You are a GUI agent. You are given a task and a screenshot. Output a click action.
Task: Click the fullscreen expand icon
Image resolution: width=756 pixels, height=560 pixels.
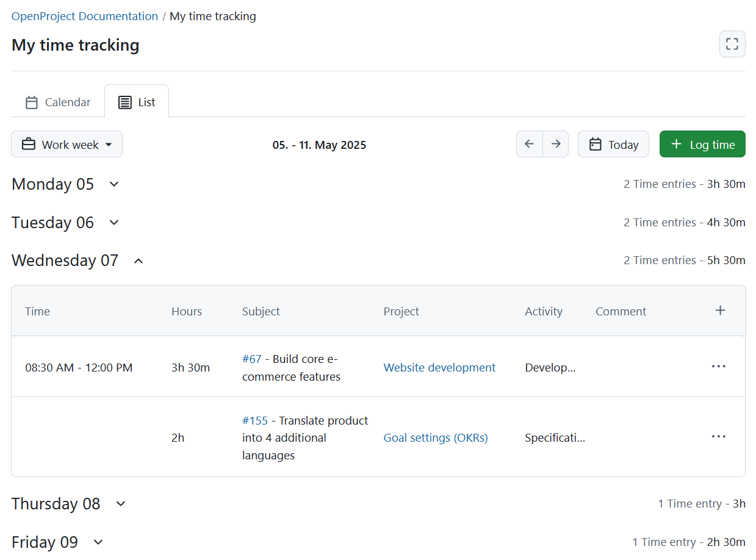click(732, 44)
